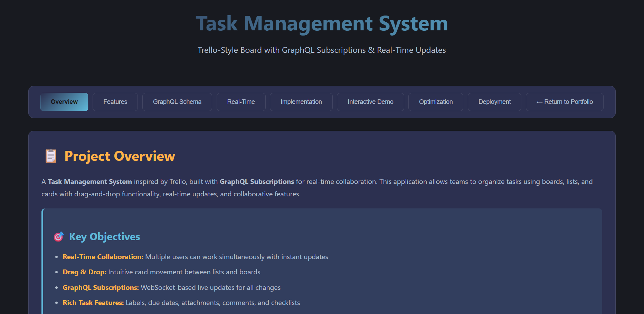
Task: Switch to the Implementation tab
Action: click(301, 102)
